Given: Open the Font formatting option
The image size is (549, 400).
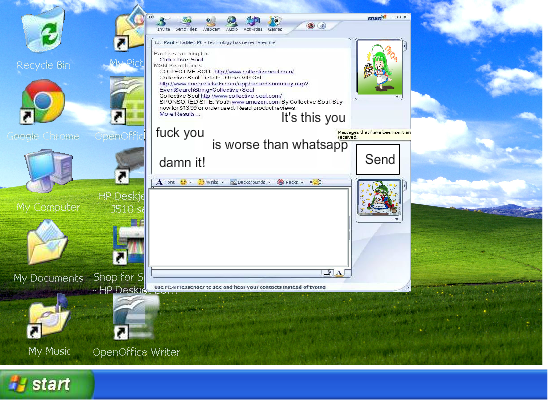Looking at the screenshot, I should coord(166,182).
